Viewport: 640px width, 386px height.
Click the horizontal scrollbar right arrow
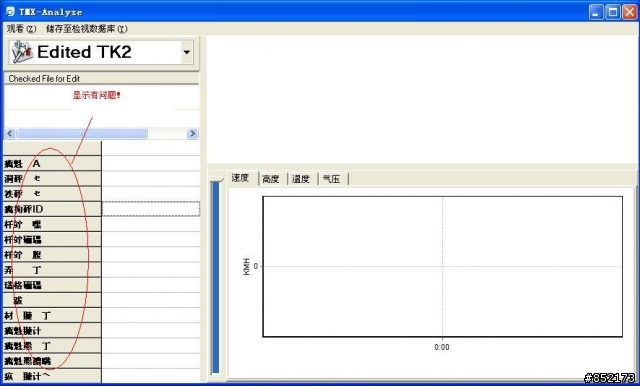pyautogui.click(x=192, y=133)
